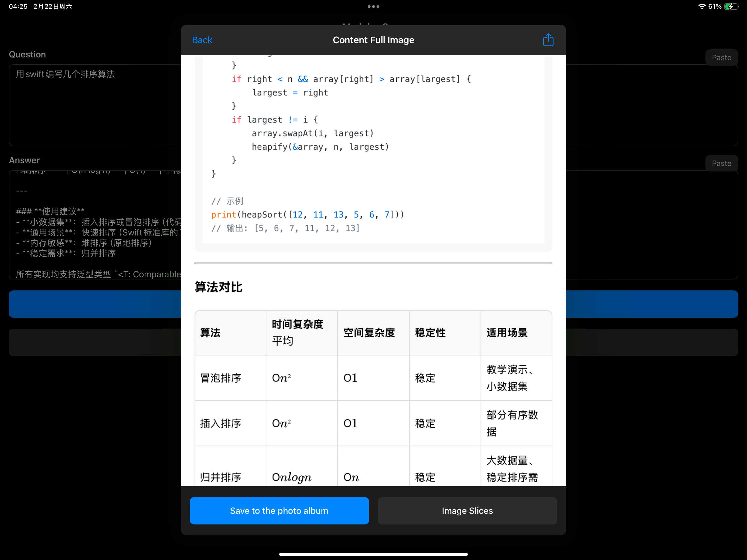747x560 pixels.
Task: Tap the Question label
Action: click(x=27, y=54)
